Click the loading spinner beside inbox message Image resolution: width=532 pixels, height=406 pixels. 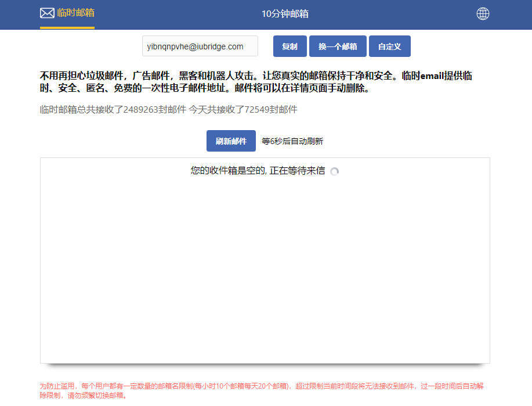(x=334, y=171)
